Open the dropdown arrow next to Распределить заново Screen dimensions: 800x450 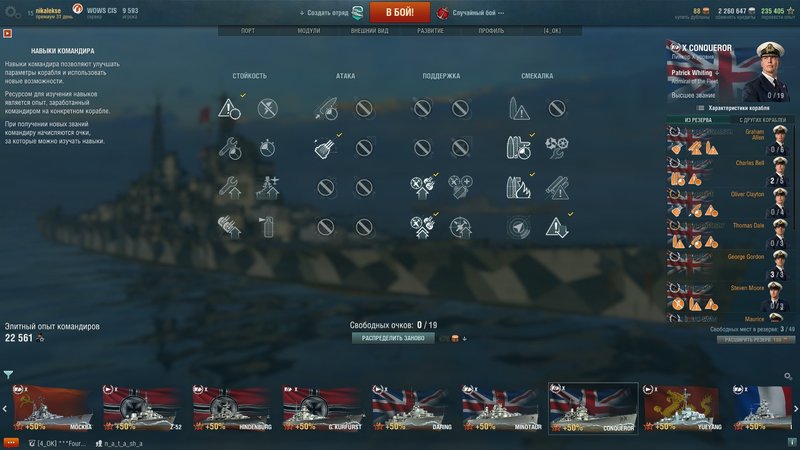464,338
